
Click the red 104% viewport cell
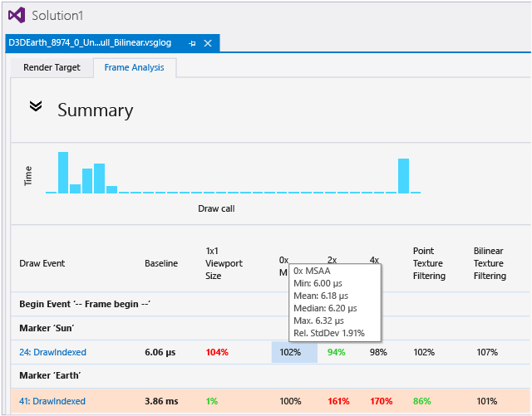[217, 352]
